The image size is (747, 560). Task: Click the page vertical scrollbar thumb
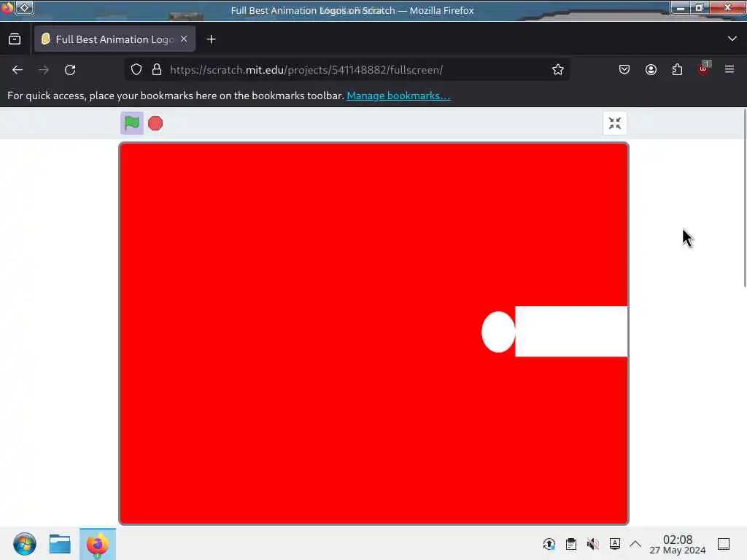(745, 198)
